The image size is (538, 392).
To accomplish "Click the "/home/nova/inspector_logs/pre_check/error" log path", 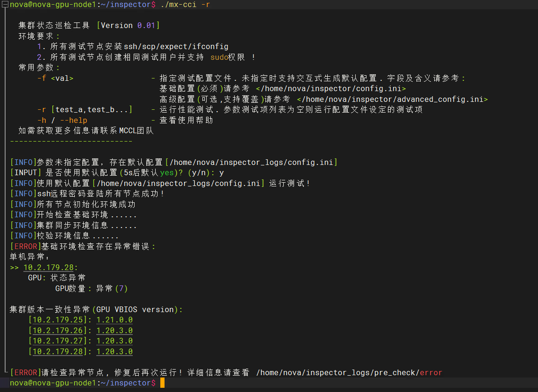I will coord(349,373).
